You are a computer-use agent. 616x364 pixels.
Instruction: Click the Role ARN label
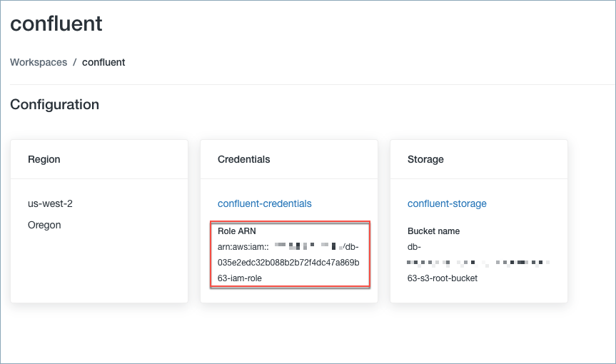pos(237,231)
